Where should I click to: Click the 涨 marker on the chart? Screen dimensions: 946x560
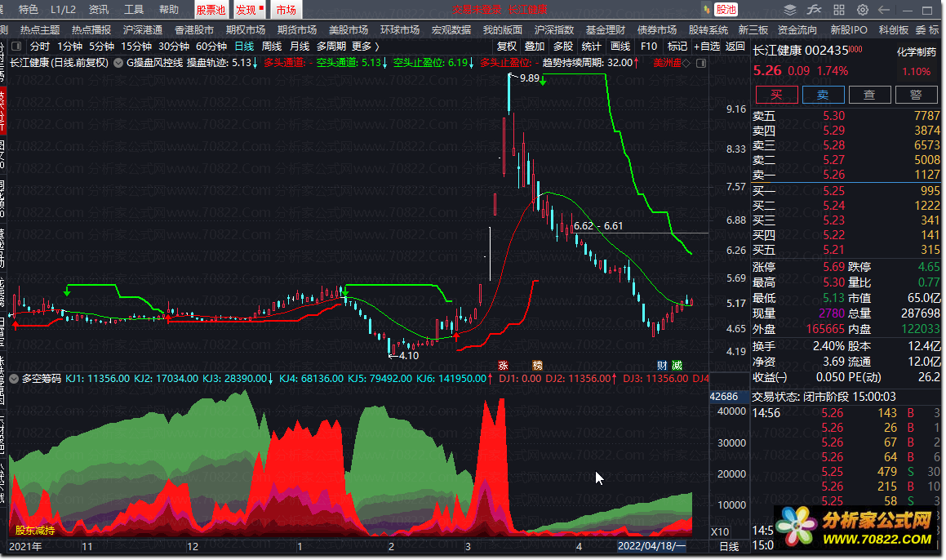(x=503, y=365)
